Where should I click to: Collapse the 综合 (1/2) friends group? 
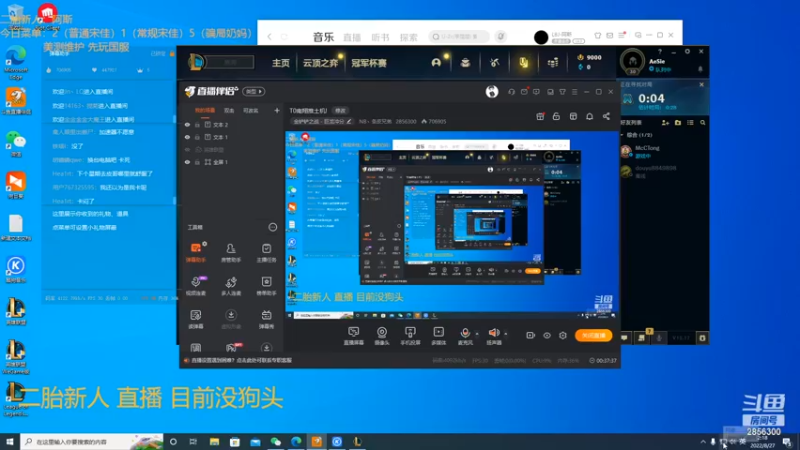point(622,135)
